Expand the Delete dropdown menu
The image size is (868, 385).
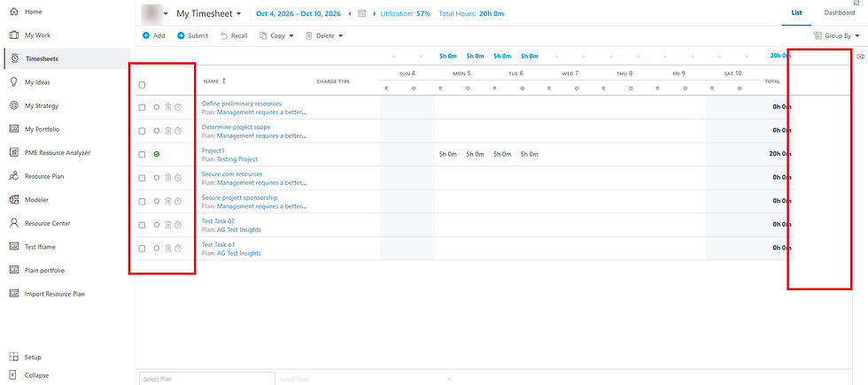coord(340,36)
